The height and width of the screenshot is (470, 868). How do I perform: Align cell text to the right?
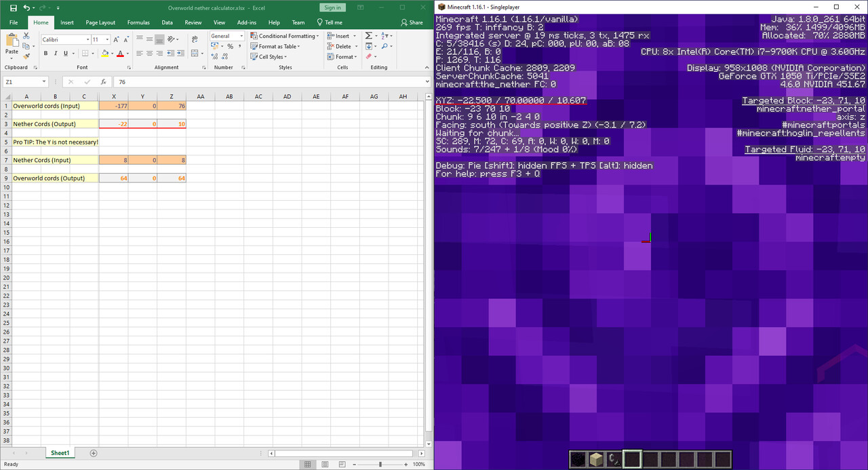159,53
